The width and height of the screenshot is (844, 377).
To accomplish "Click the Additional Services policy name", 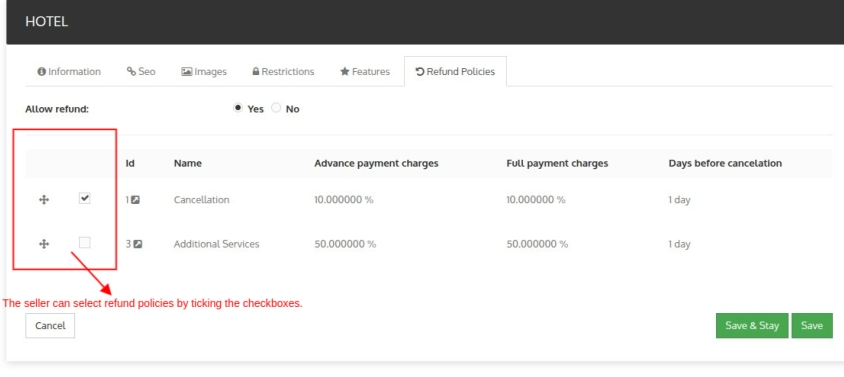I will (216, 244).
